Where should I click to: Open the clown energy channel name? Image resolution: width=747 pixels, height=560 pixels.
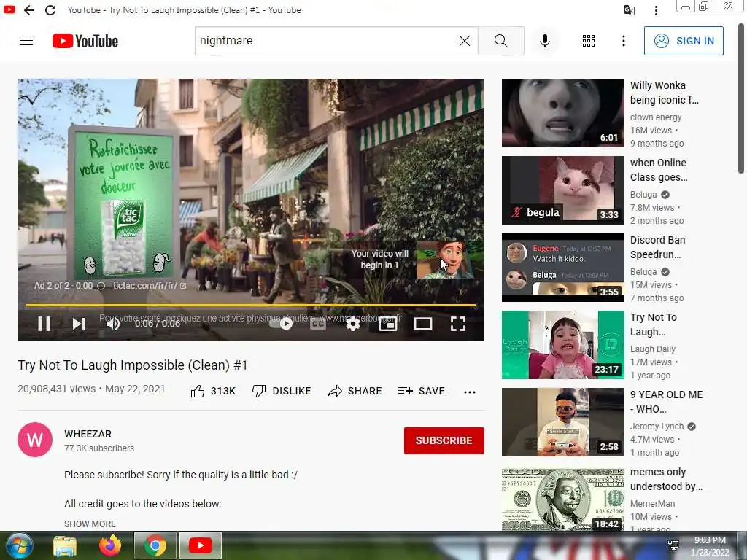pos(656,117)
